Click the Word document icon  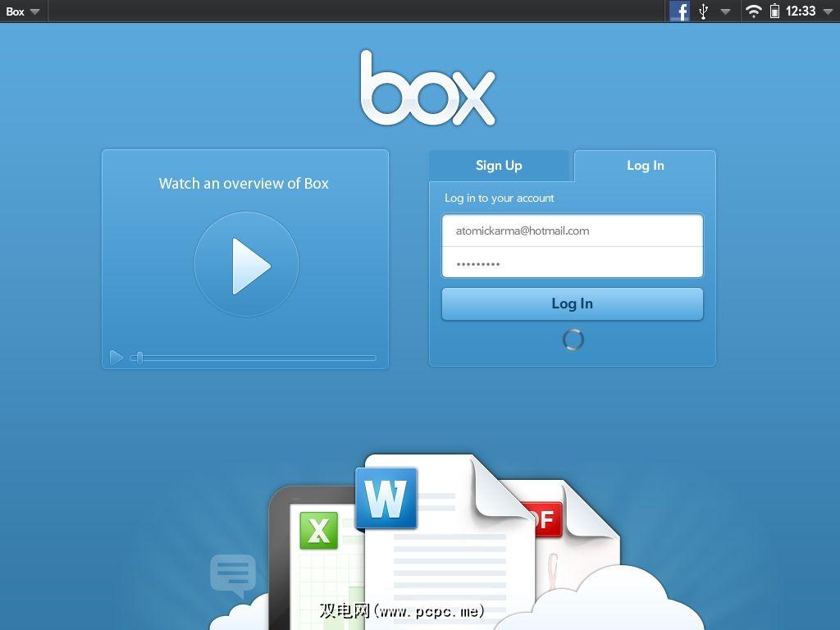point(386,498)
